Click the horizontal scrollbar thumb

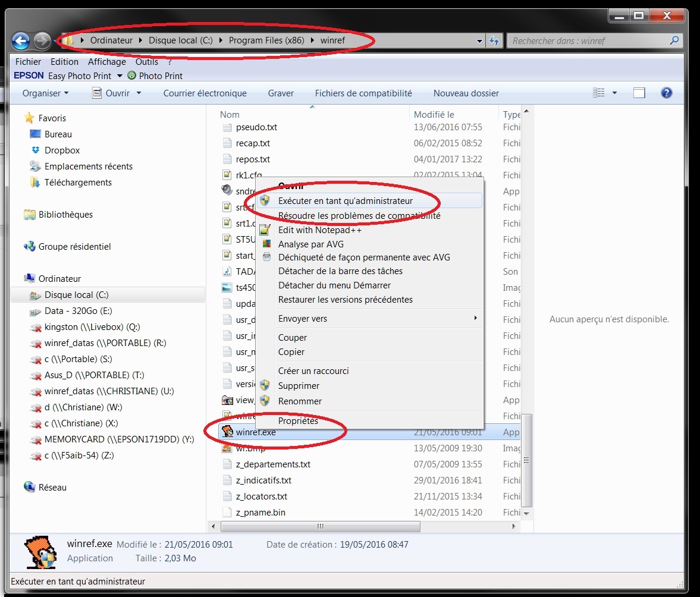[x=321, y=526]
